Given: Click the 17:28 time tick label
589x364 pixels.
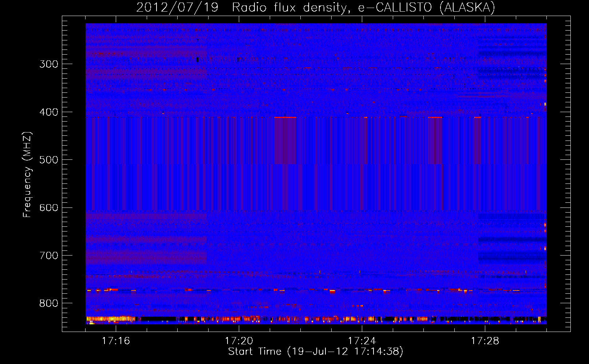Looking at the screenshot, I should point(485,341).
